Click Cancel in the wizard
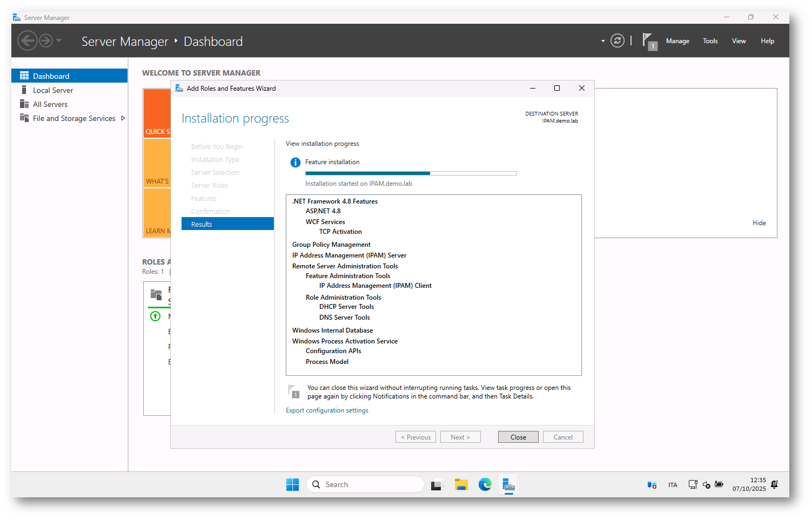Viewport: 812px width, 520px height. 563,437
